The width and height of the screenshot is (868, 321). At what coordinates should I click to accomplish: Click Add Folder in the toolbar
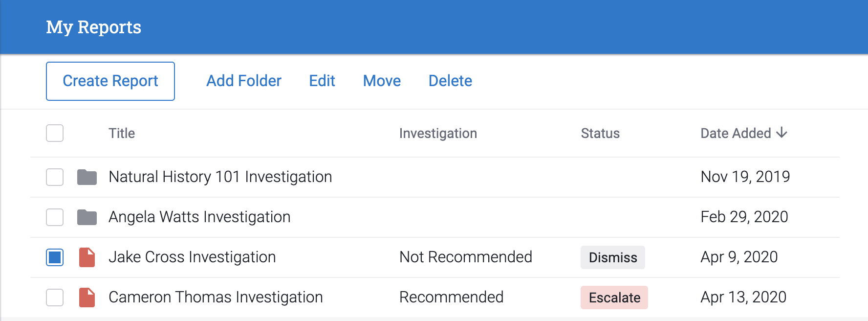[x=244, y=81]
